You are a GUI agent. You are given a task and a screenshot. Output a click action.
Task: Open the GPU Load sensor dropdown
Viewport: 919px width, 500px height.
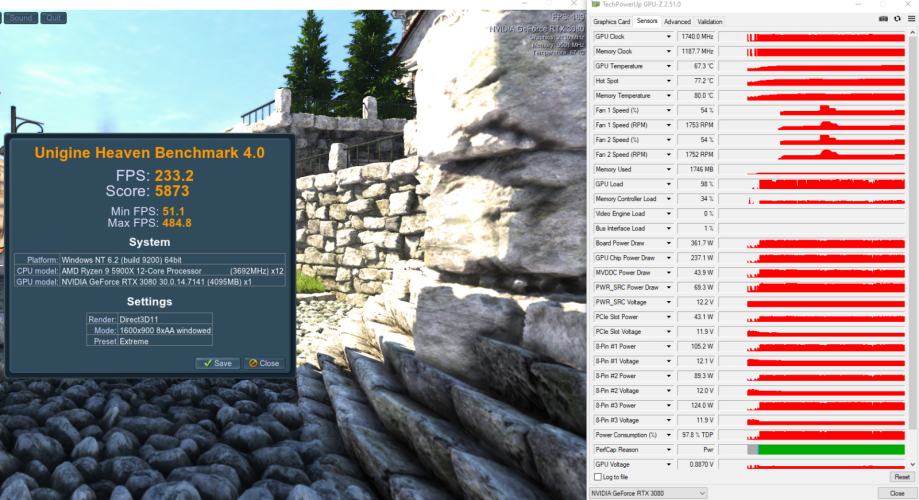(668, 184)
